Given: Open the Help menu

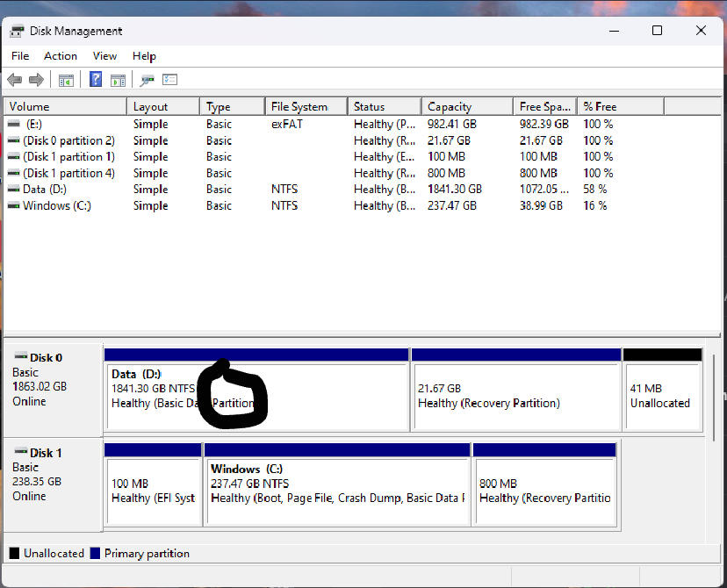Looking at the screenshot, I should 144,56.
